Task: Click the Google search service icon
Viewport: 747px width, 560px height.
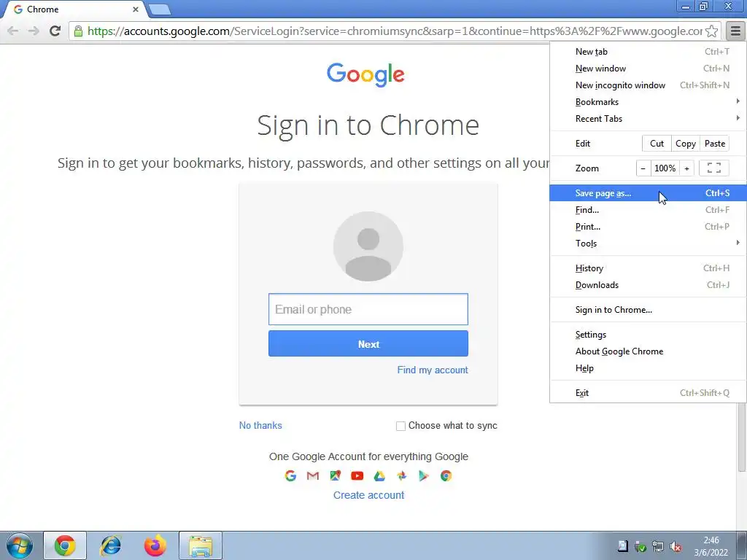Action: pos(290,475)
